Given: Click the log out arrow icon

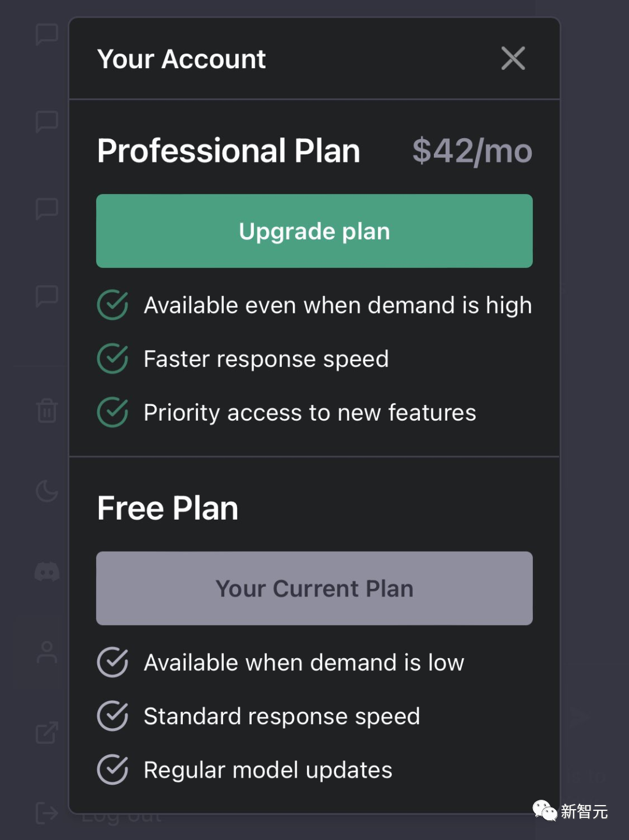Looking at the screenshot, I should click(47, 813).
